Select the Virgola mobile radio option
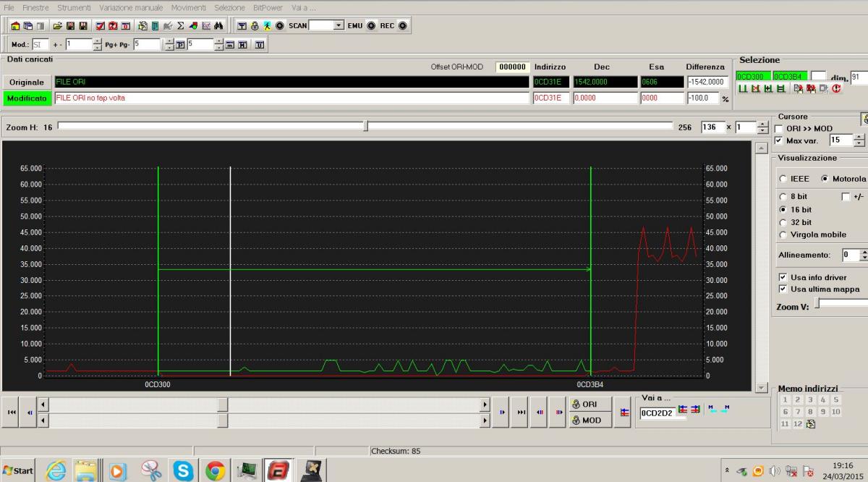Screen dimensions: 868x482 [x=783, y=234]
